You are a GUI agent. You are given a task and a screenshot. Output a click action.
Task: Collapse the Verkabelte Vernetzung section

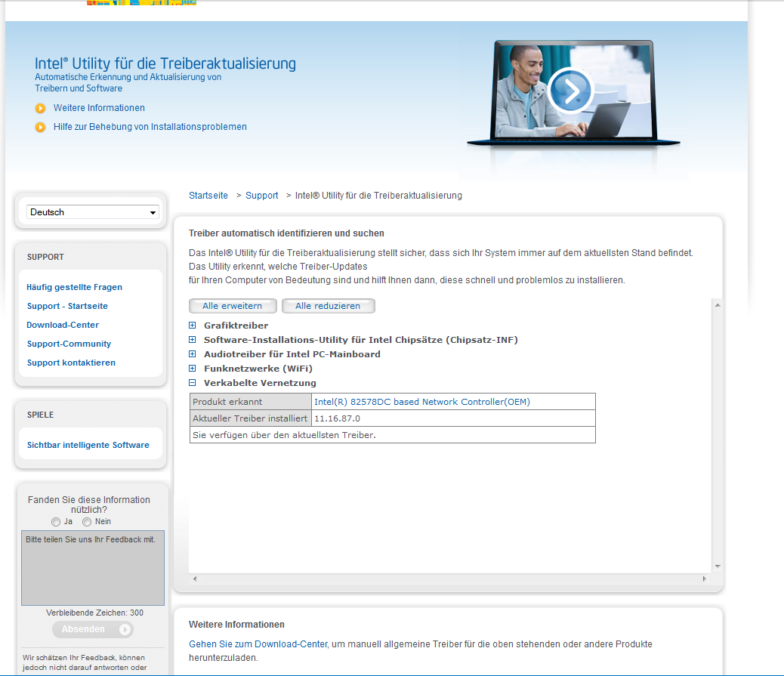coord(192,383)
